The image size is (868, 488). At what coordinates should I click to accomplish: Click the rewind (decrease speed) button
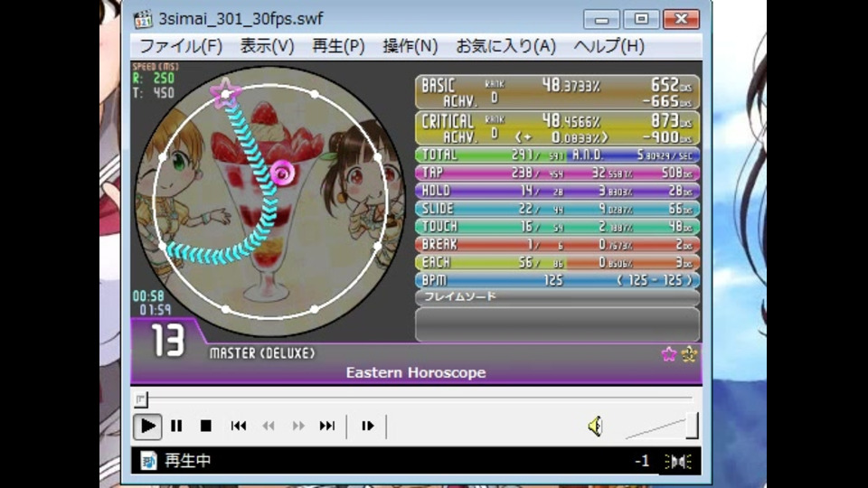click(x=269, y=426)
